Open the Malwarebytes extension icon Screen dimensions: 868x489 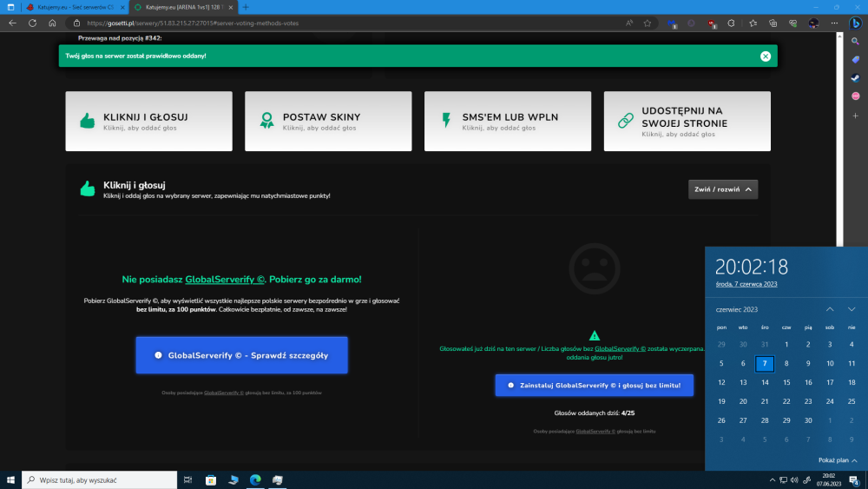click(672, 23)
